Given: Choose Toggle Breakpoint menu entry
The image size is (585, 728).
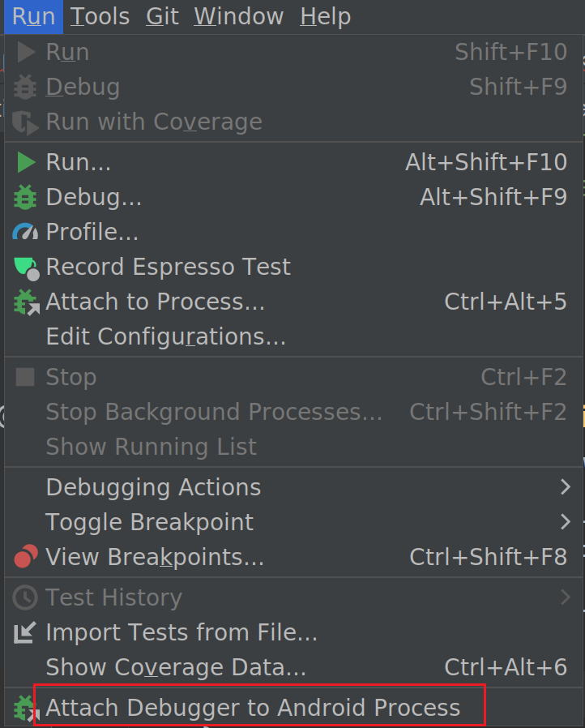Looking at the screenshot, I should coord(149,522).
